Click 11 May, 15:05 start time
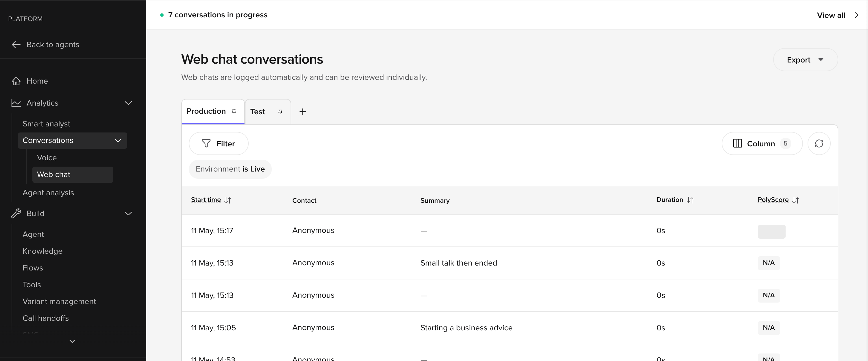The height and width of the screenshot is (361, 868). [213, 328]
